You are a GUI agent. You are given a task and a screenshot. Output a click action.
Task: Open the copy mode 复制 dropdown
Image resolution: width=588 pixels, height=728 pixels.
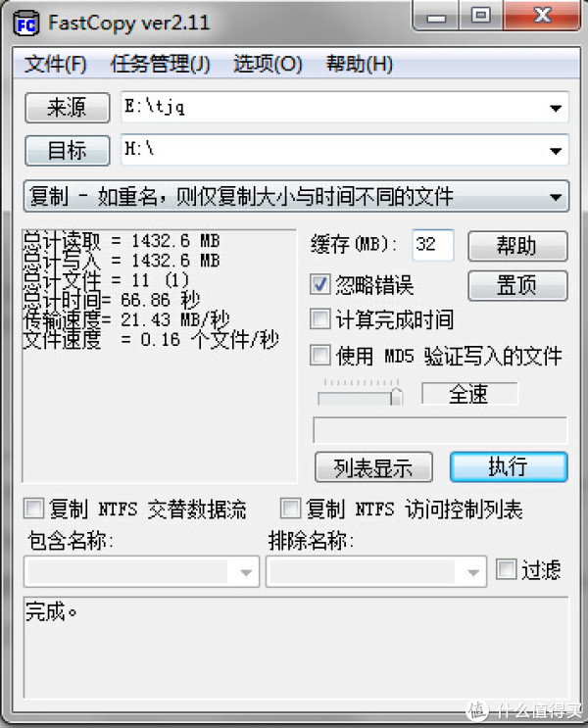(296, 196)
